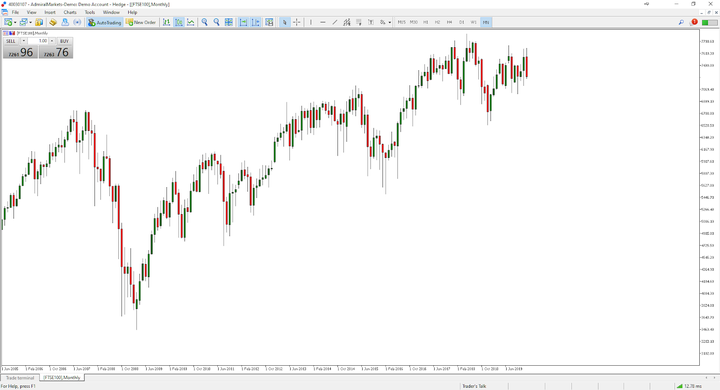Click the graphical objects shapes icon
Viewport: 720px width, 390px height.
click(x=382, y=22)
